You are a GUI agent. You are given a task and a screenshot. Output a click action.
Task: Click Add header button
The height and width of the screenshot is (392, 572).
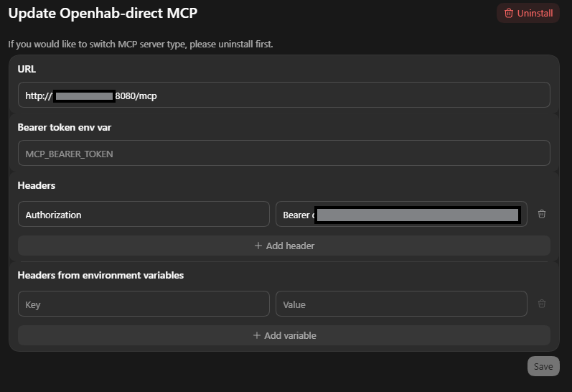(283, 246)
